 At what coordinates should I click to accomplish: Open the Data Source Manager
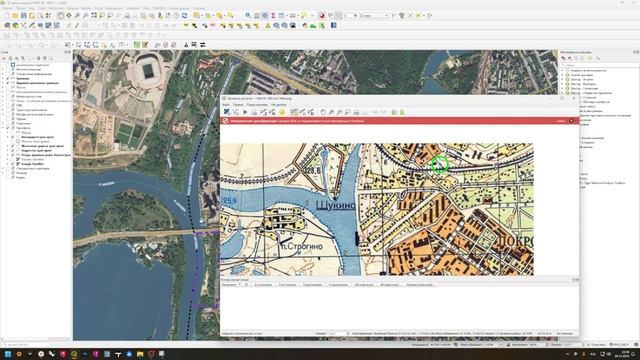[7, 25]
